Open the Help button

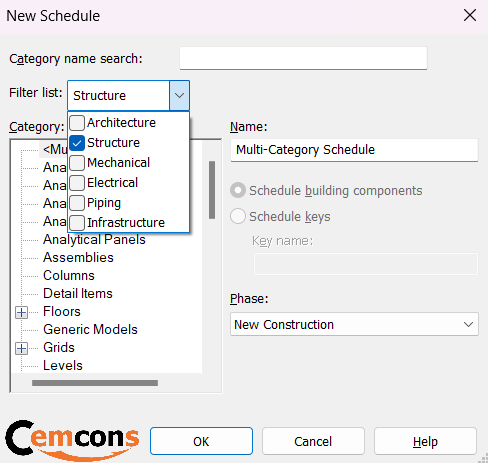[425, 441]
